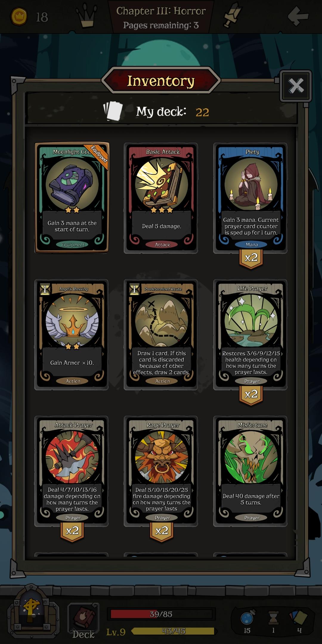Tap the gold crown coin icon

click(19, 16)
